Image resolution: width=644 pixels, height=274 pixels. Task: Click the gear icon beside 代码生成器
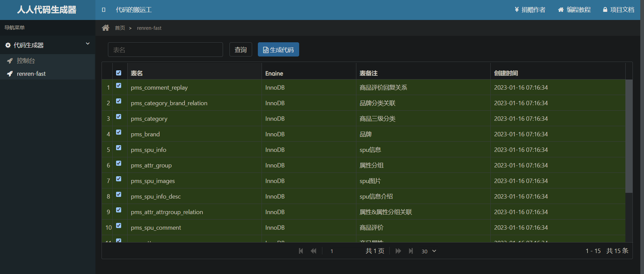(x=8, y=45)
